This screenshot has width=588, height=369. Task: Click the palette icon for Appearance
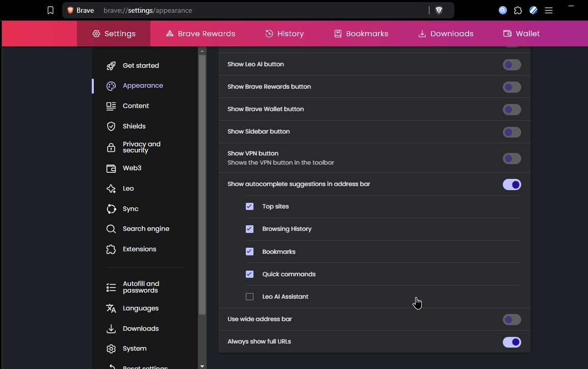111,86
